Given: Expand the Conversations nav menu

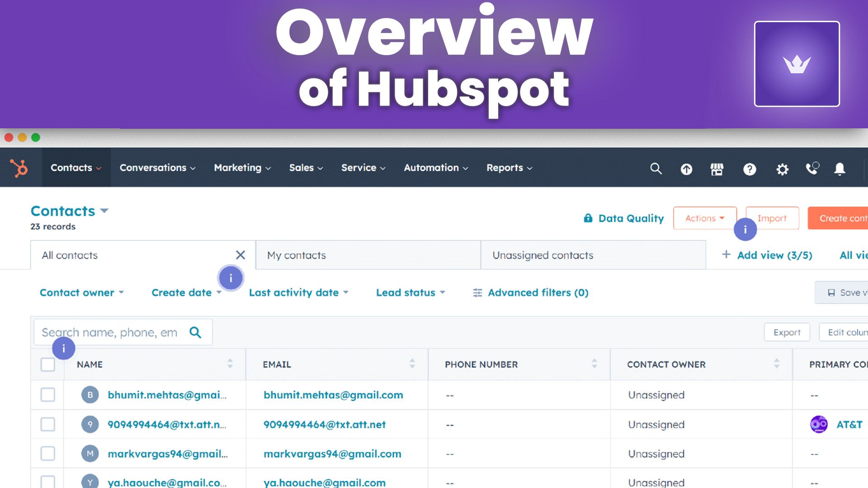Looking at the screenshot, I should (x=157, y=168).
